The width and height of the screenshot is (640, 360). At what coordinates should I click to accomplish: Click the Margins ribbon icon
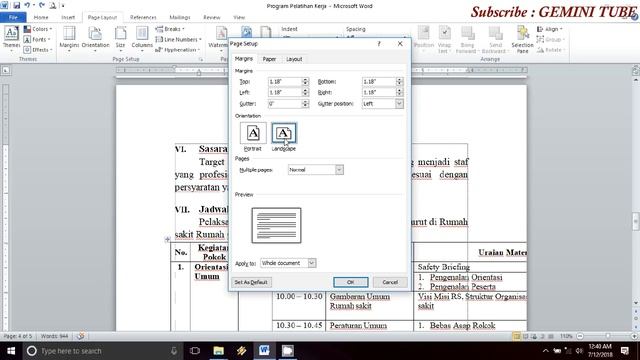[69, 38]
